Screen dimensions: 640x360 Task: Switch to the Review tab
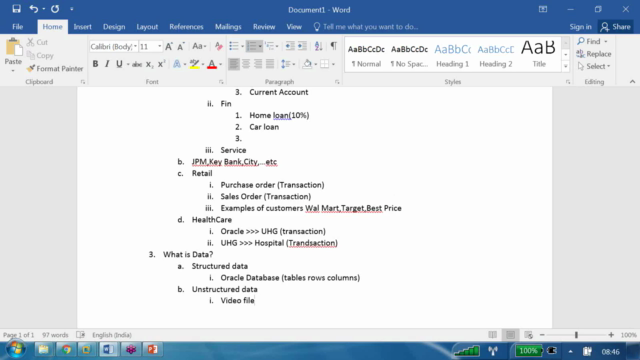click(264, 27)
